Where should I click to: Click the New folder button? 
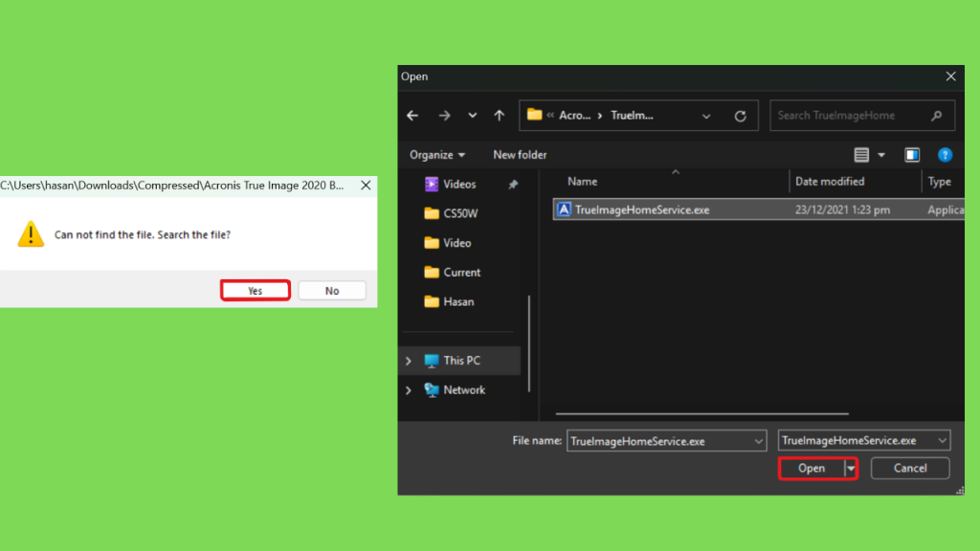(x=520, y=155)
